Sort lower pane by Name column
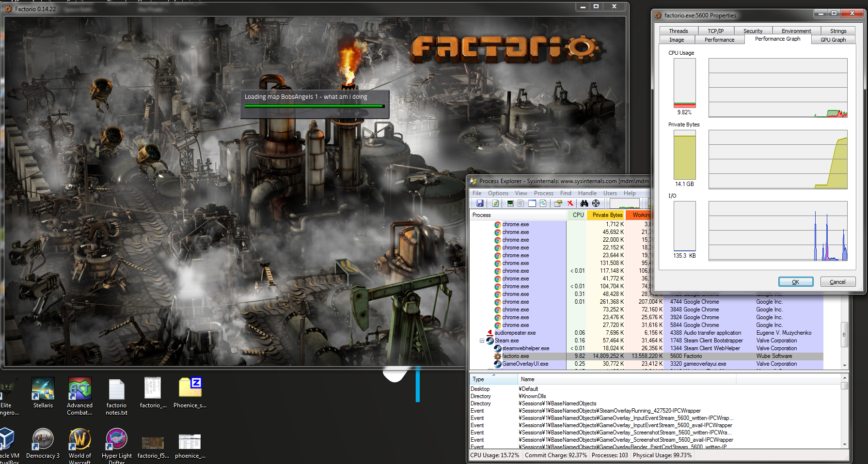The width and height of the screenshot is (868, 464). (627, 379)
